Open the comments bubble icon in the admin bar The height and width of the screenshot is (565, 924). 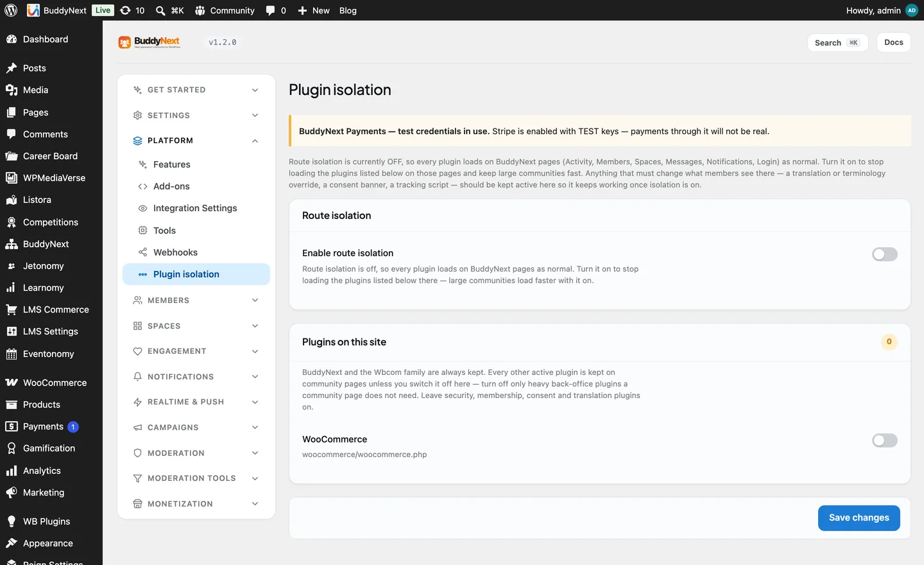pyautogui.click(x=270, y=10)
